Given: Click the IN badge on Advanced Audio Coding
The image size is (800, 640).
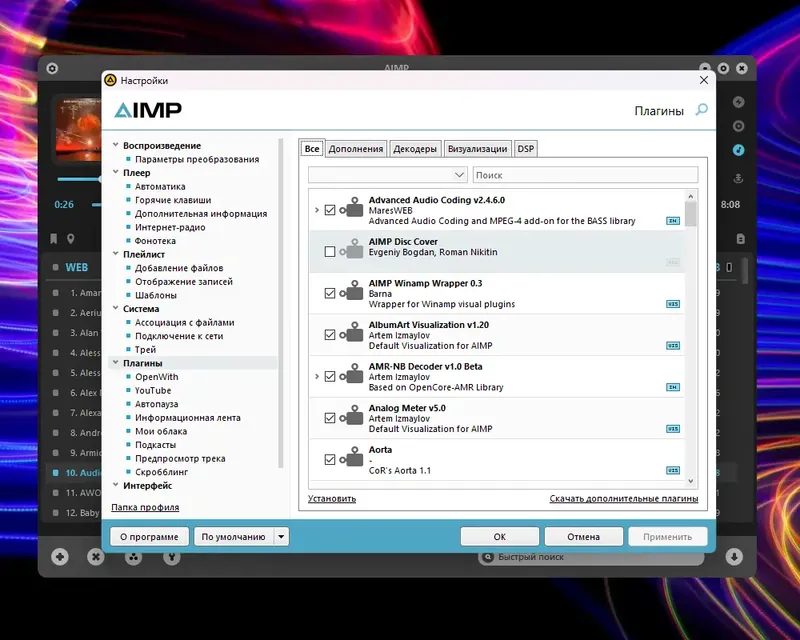Looking at the screenshot, I should [673, 221].
